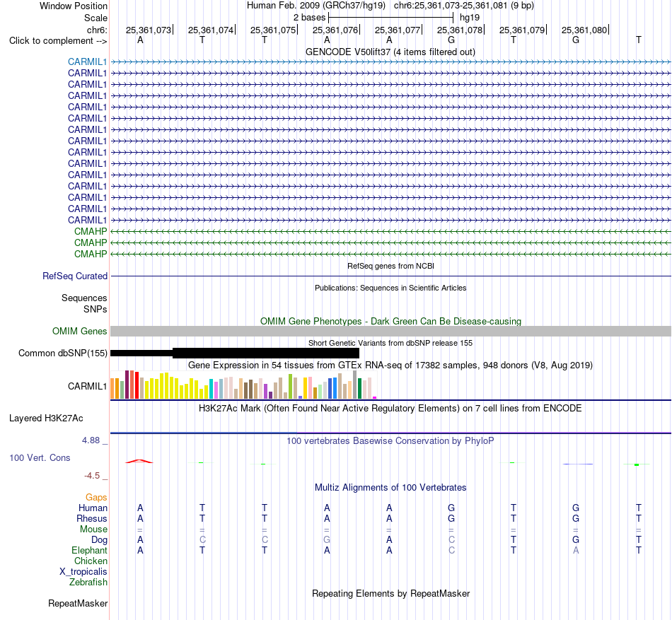Viewport: 672px width, 620px height.
Task: Click the 'Scale' track label
Action: point(95,18)
